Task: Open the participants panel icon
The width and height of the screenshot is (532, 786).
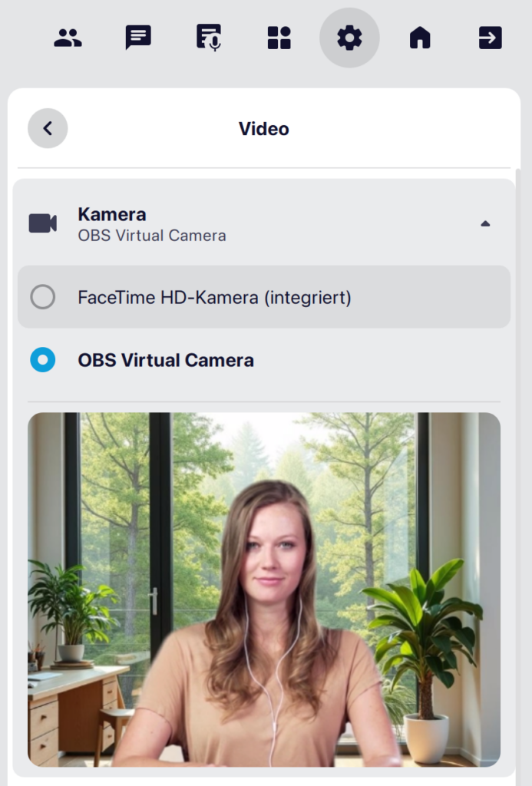Action: [x=68, y=38]
